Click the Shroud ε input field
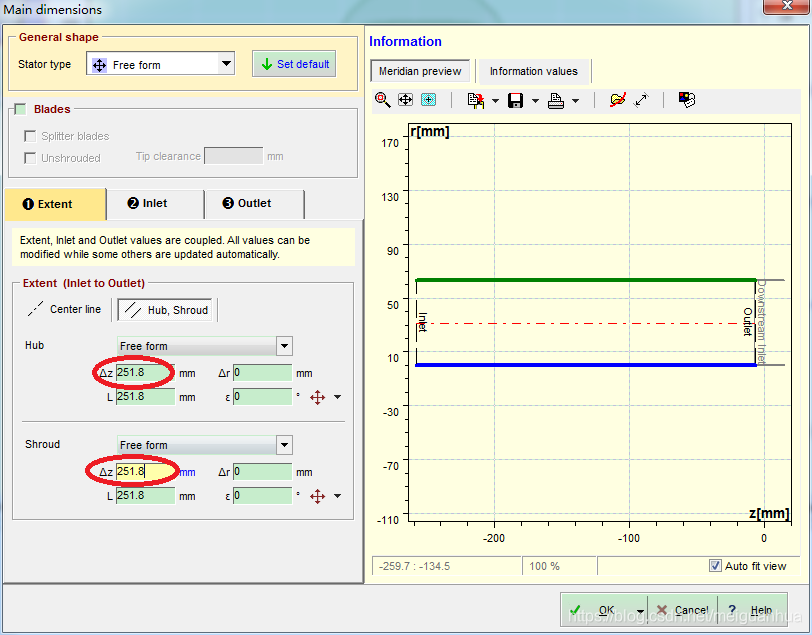This screenshot has width=812, height=635. coord(263,496)
